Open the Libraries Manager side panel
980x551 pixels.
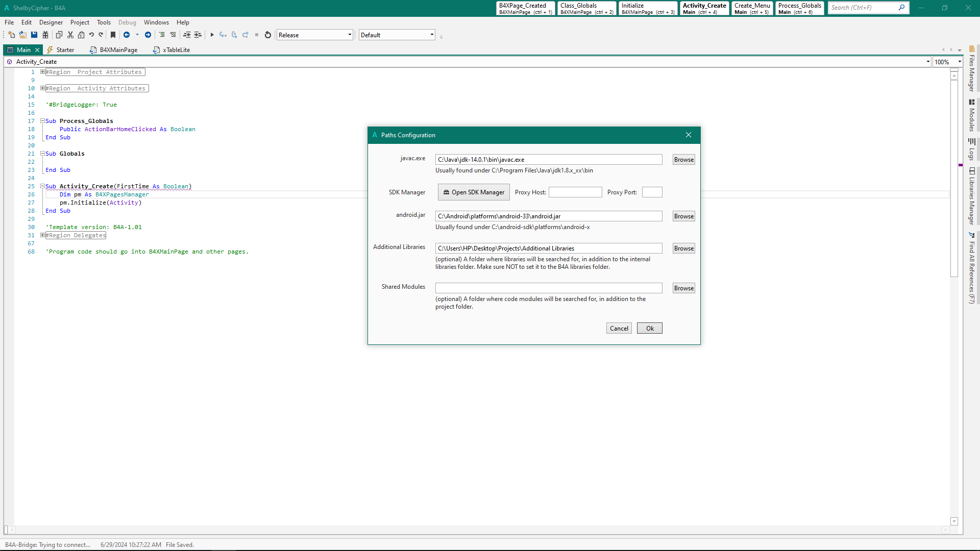click(972, 196)
